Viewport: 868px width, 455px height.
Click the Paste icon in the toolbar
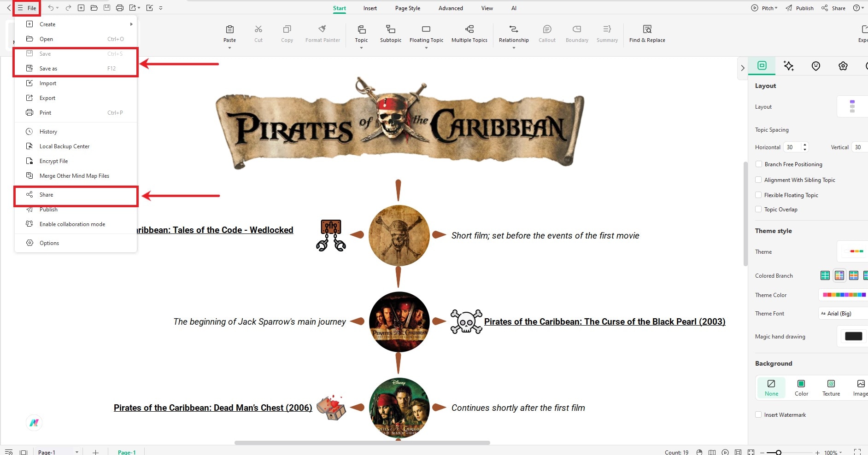pos(229,29)
